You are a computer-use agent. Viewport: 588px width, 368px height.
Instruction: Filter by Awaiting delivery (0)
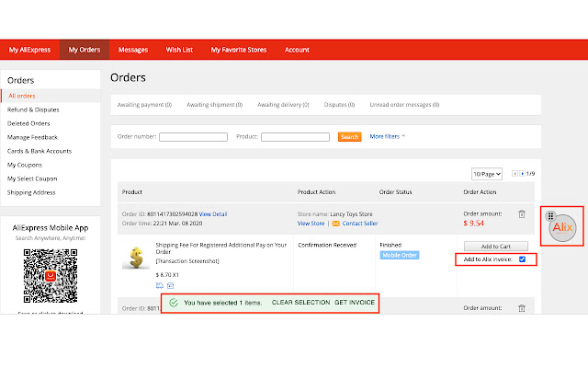click(x=283, y=105)
